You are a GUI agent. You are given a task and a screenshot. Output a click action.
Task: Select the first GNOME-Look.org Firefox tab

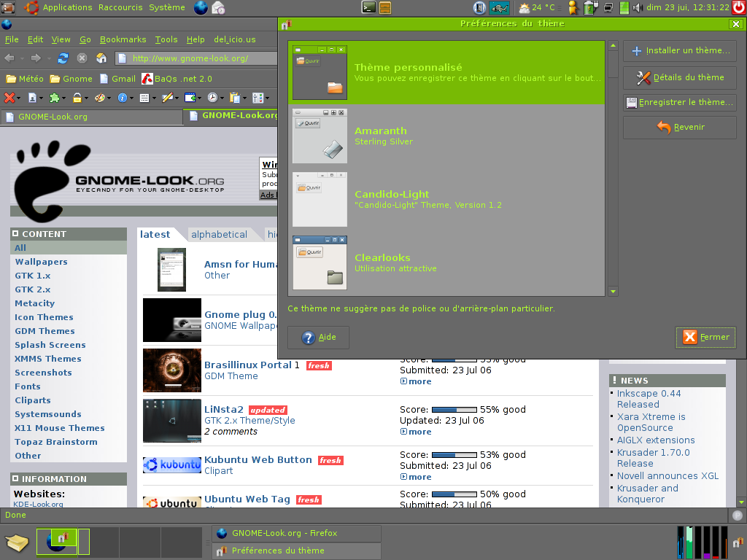91,117
